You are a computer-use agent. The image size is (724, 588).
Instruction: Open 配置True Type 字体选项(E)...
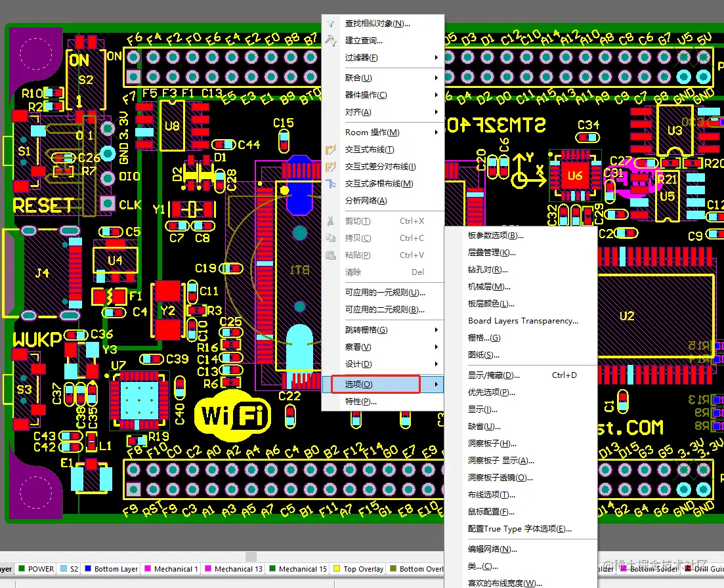(x=521, y=529)
